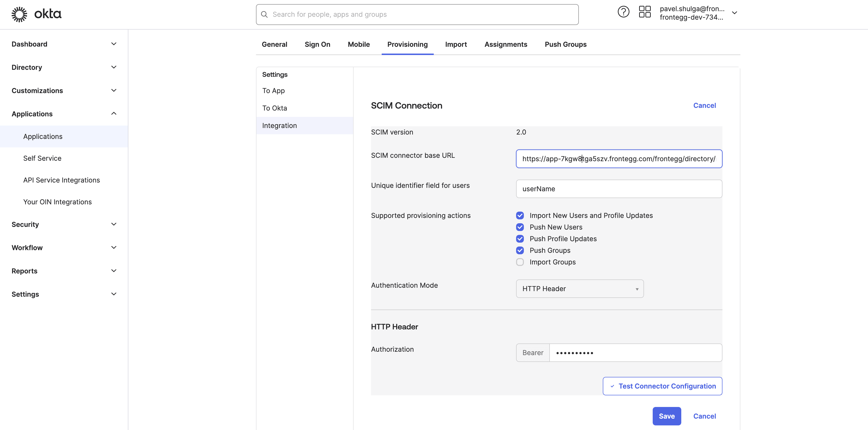Focus the Unique identifier field input

click(619, 189)
